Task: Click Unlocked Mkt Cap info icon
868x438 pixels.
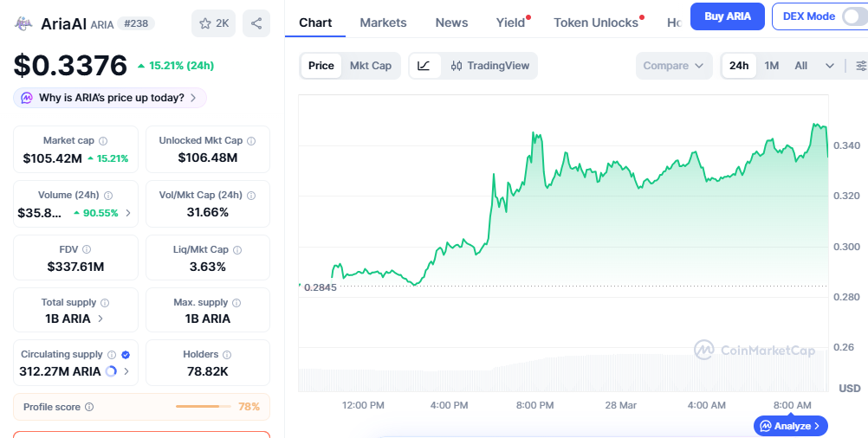Action: pos(251,141)
